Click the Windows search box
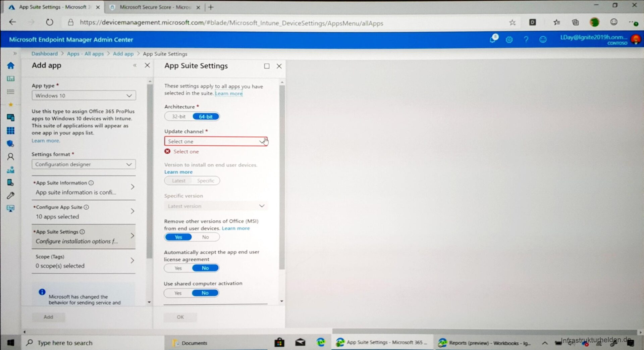The width and height of the screenshot is (644, 350). pyautogui.click(x=93, y=343)
